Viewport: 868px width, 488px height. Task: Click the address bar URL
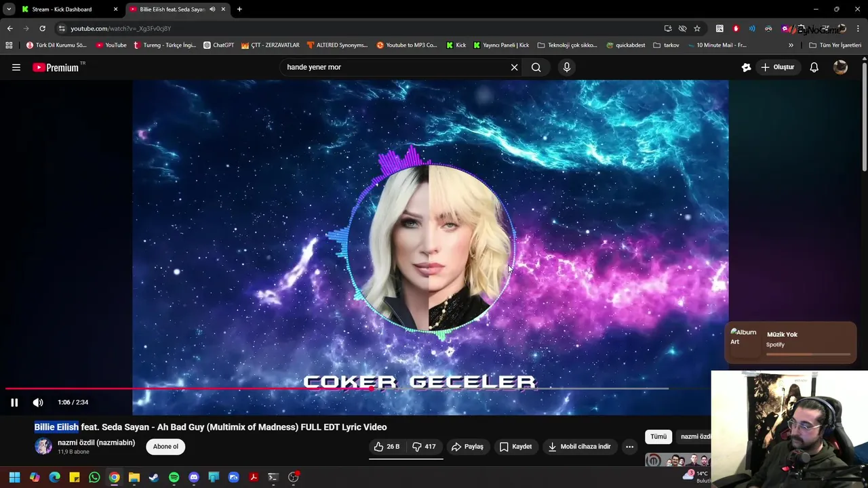tap(121, 28)
